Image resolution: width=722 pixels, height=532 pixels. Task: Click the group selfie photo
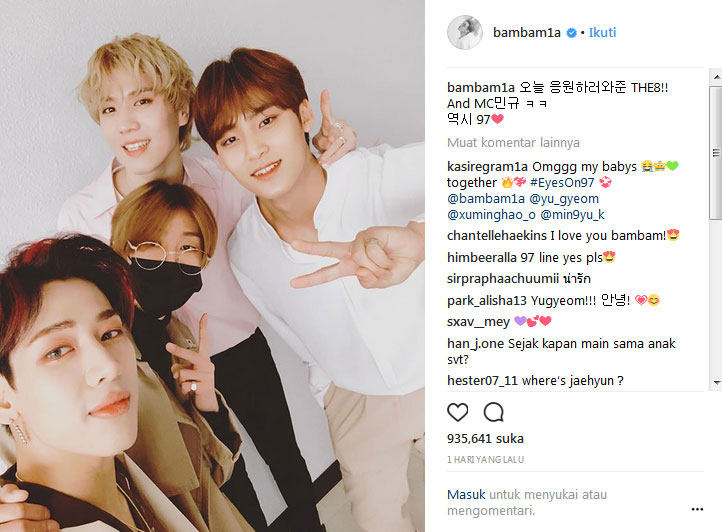[212, 266]
